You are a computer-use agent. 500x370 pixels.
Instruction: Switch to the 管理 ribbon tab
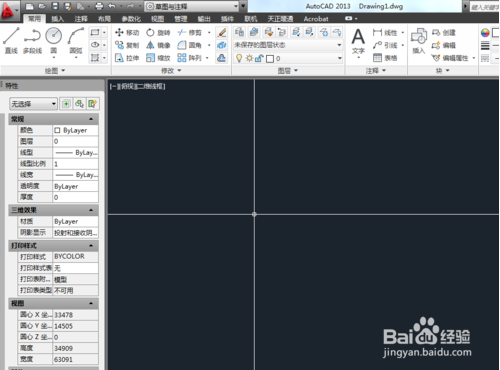click(x=181, y=19)
